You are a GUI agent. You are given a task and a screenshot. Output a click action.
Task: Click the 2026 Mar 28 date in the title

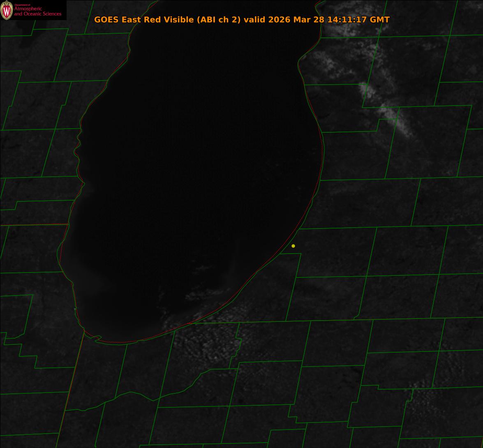tap(296, 19)
